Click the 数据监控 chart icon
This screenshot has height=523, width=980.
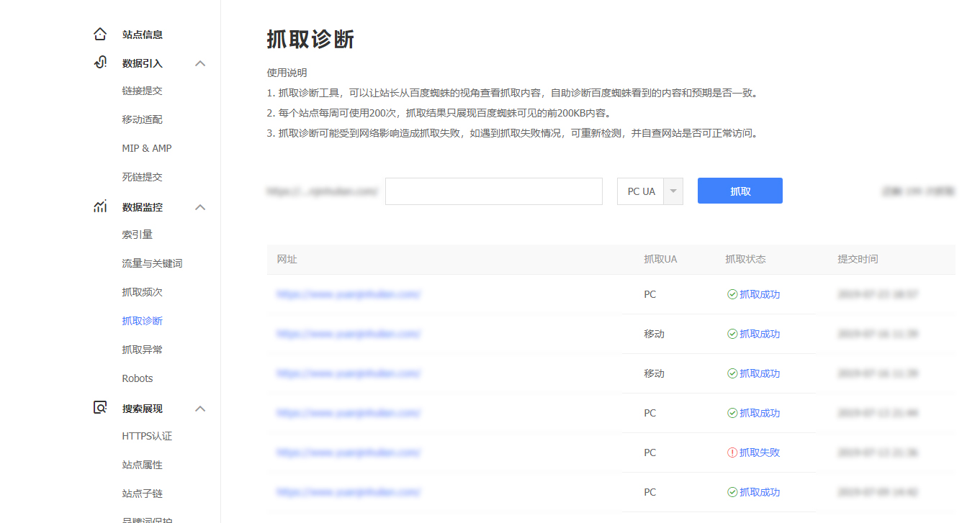(99, 206)
